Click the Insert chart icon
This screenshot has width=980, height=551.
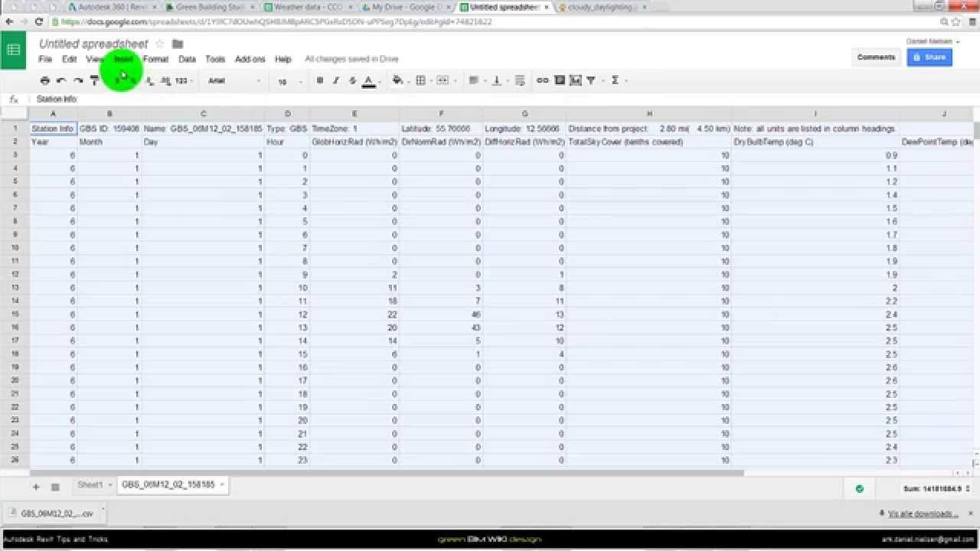(576, 80)
